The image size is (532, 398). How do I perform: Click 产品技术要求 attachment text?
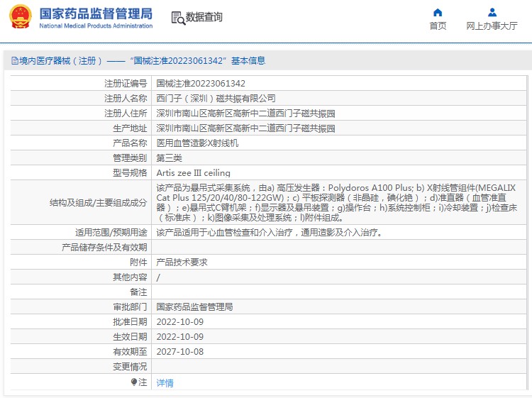coord(182,262)
